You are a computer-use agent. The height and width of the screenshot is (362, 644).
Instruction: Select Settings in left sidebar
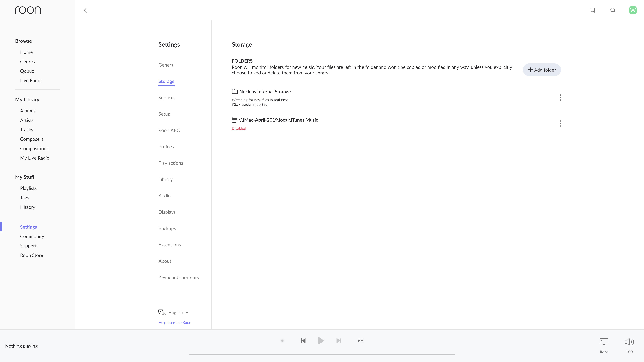[x=28, y=227]
